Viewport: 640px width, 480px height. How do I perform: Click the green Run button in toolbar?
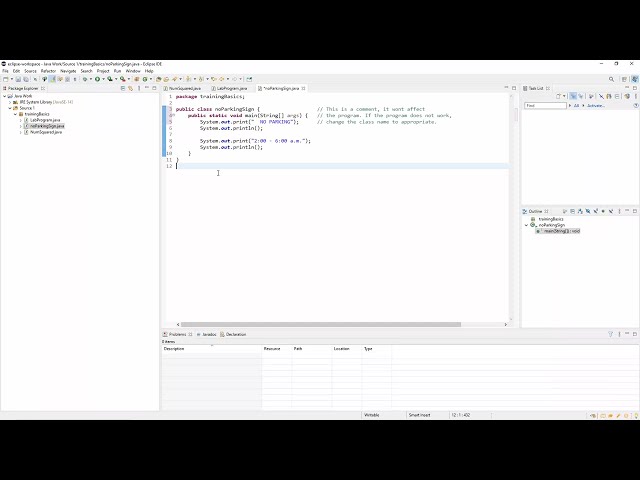[x=98, y=79]
